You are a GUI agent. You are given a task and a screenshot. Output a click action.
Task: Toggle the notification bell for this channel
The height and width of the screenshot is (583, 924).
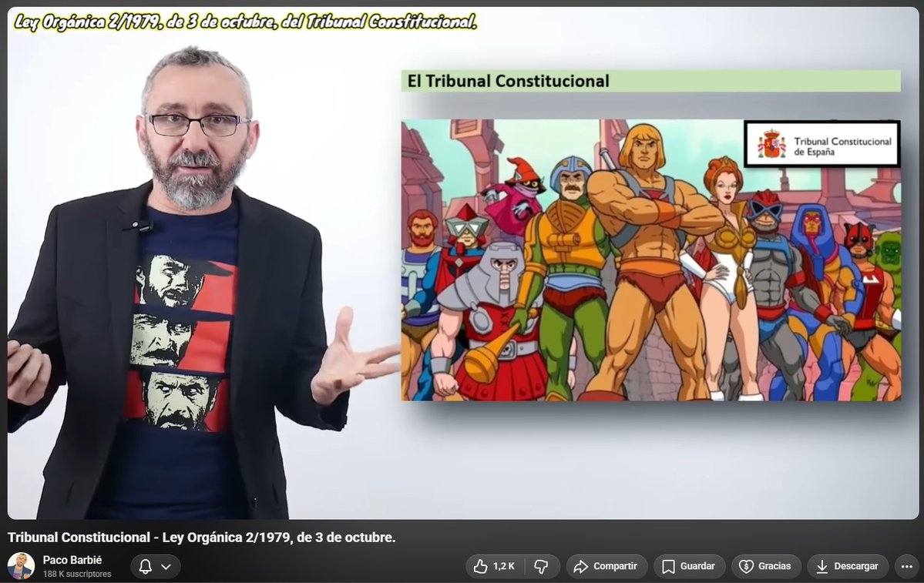(x=145, y=567)
